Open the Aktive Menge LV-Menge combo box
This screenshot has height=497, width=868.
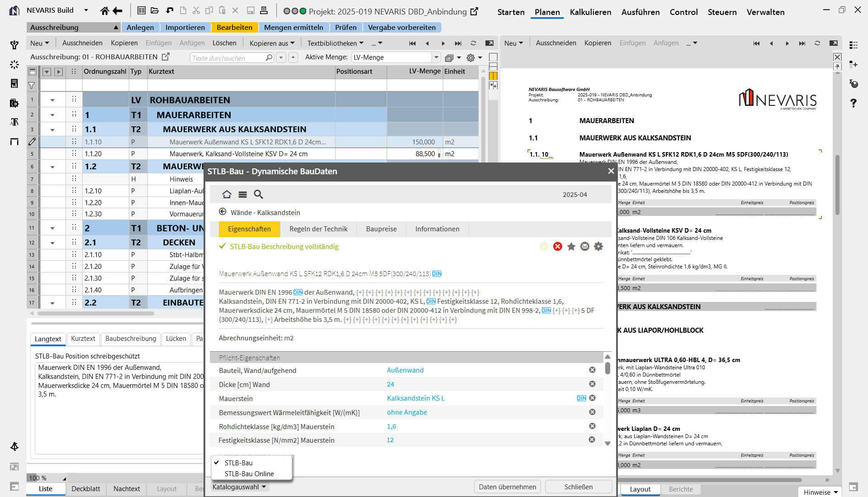pyautogui.click(x=396, y=57)
